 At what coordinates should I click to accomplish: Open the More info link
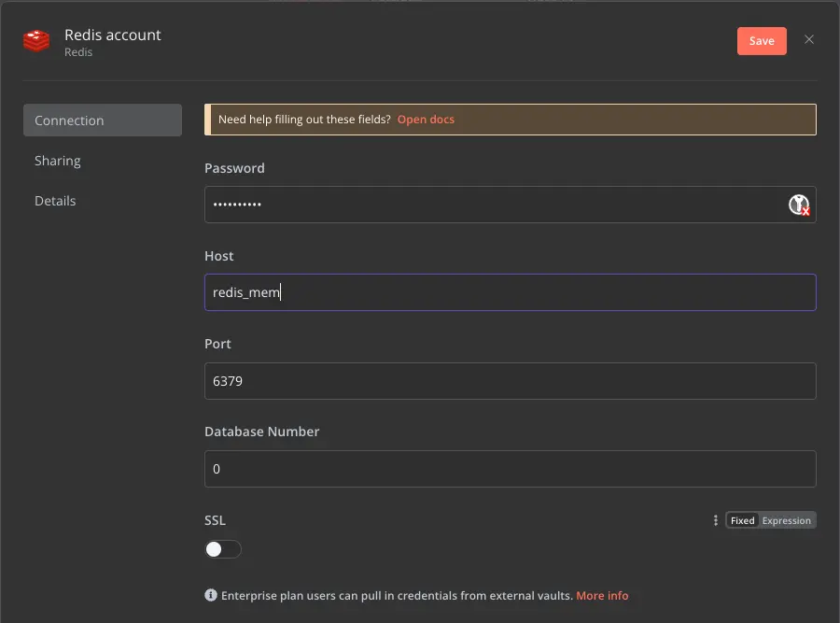pos(602,596)
